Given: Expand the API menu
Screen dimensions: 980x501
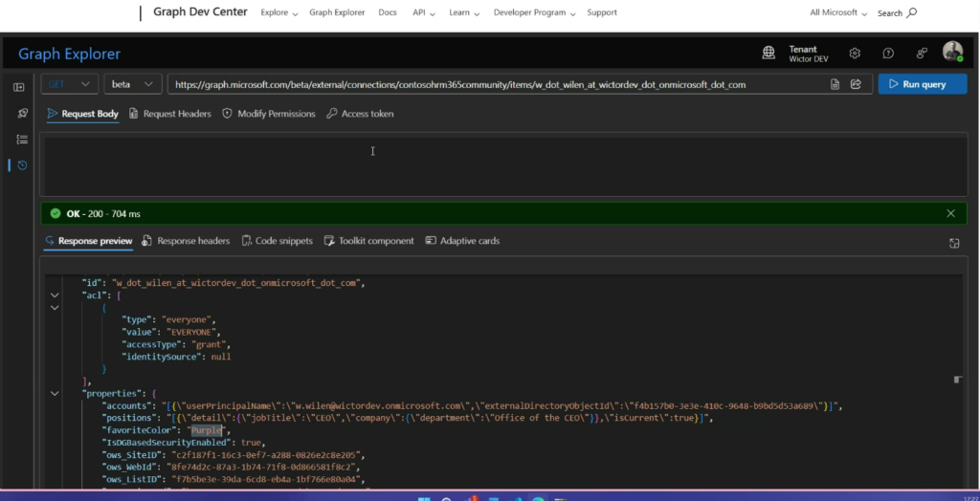Looking at the screenshot, I should point(423,12).
